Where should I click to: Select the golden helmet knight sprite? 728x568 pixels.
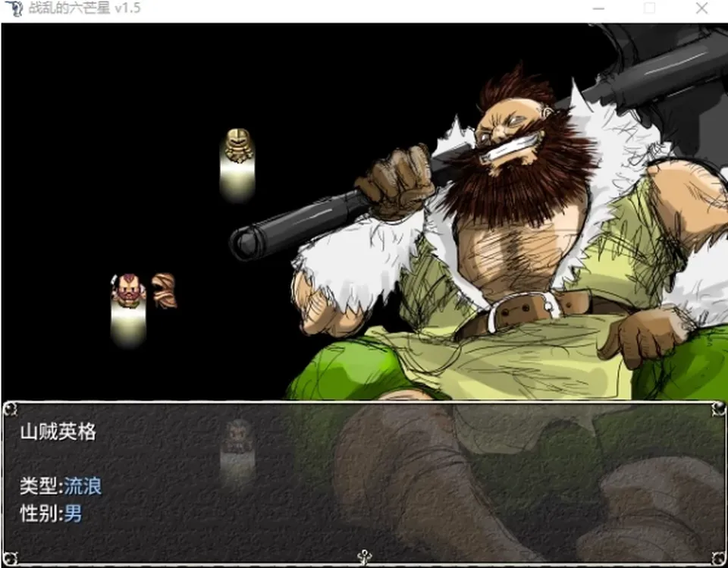pyautogui.click(x=239, y=146)
